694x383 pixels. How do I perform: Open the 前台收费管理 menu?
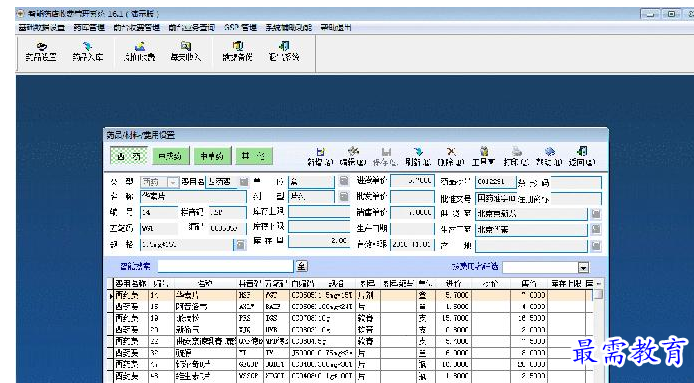point(136,27)
